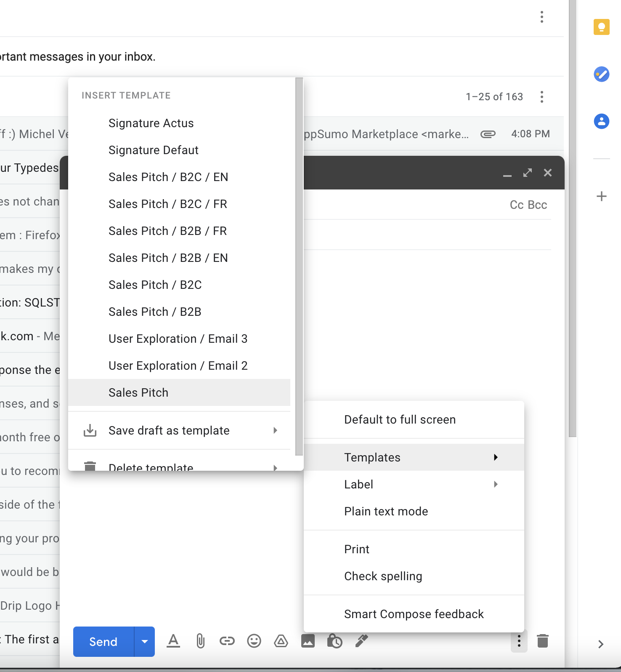Image resolution: width=621 pixels, height=672 pixels.
Task: Click the insert photo icon
Action: (x=308, y=641)
